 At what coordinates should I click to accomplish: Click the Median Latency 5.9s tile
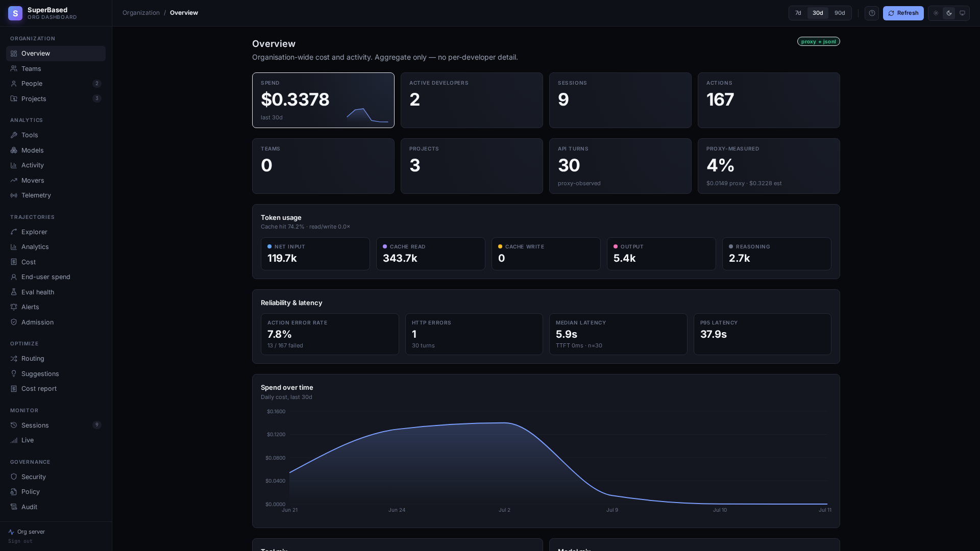coord(618,334)
